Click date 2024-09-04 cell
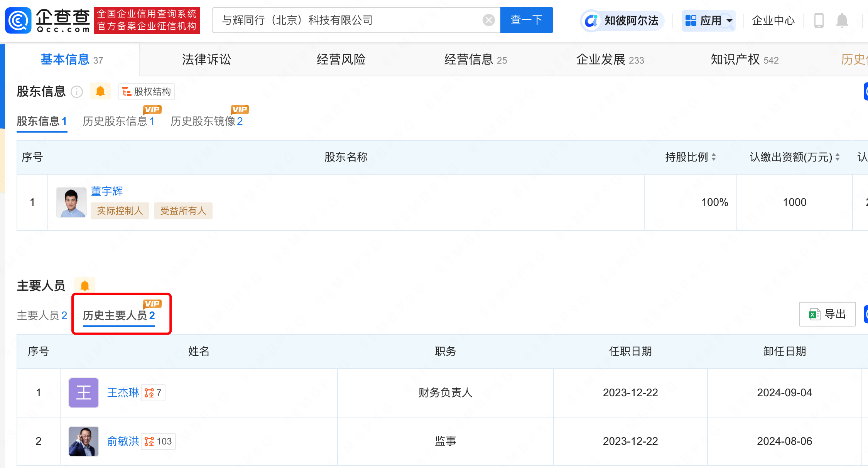 pos(785,393)
